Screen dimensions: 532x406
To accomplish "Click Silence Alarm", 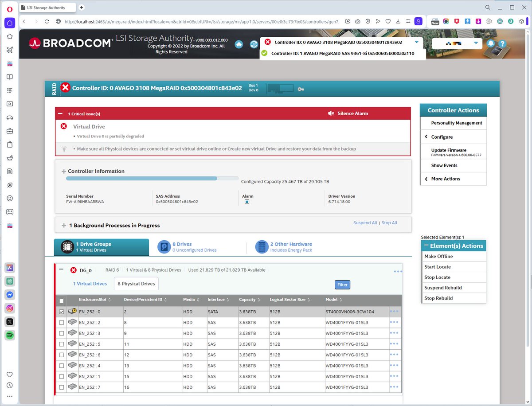I will [x=352, y=113].
